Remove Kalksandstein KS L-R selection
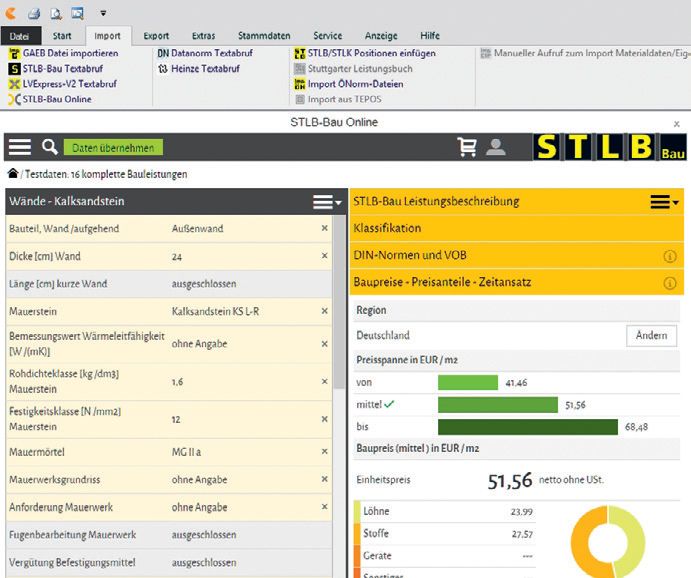The image size is (691, 578). 324,311
